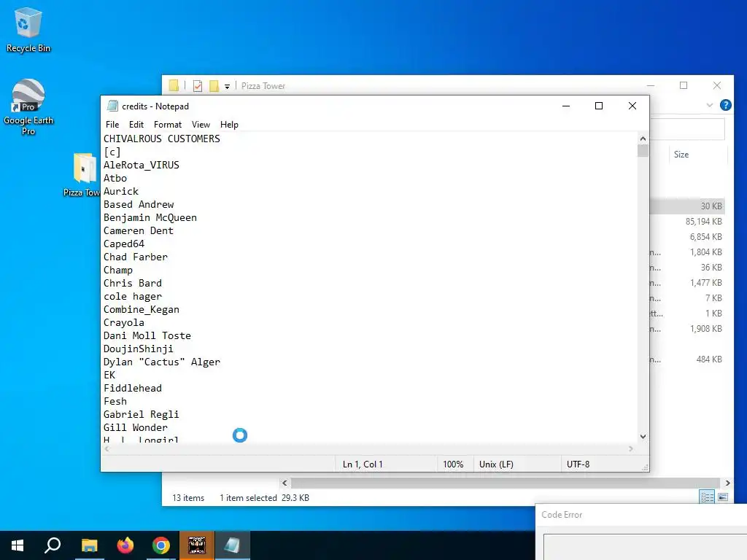Select the 85,194 KB file row

(687, 222)
